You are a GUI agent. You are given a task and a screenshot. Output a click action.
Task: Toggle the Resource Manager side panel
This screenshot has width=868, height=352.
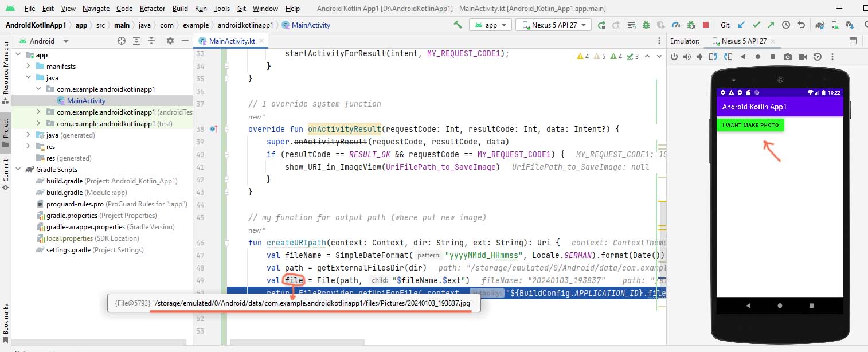[6, 68]
